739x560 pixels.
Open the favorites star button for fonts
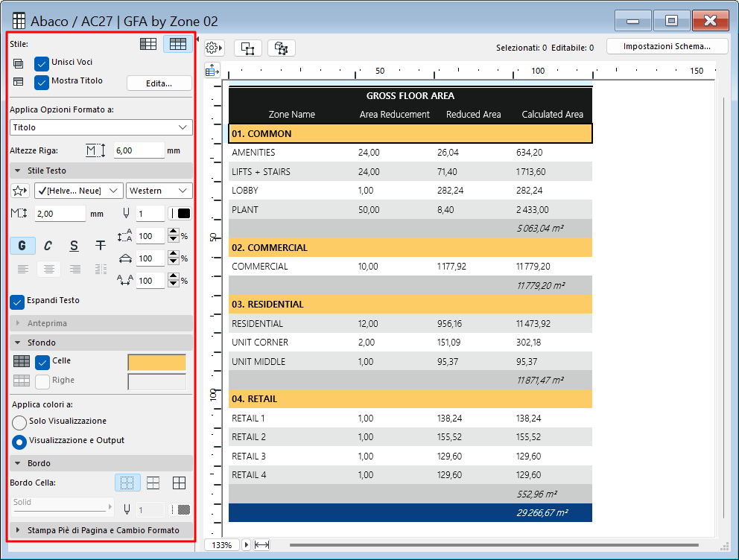[21, 191]
